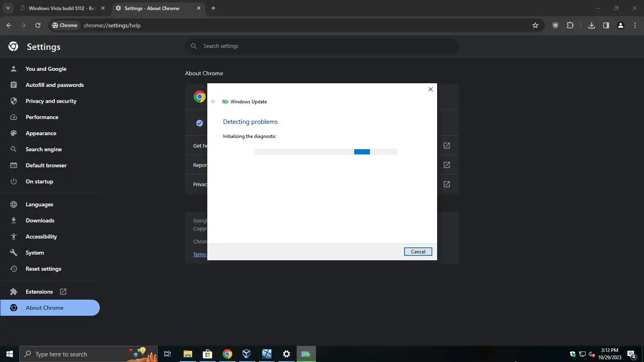The height and width of the screenshot is (362, 644).
Task: Cancel the Windows Update diagnostic
Action: pos(418,252)
